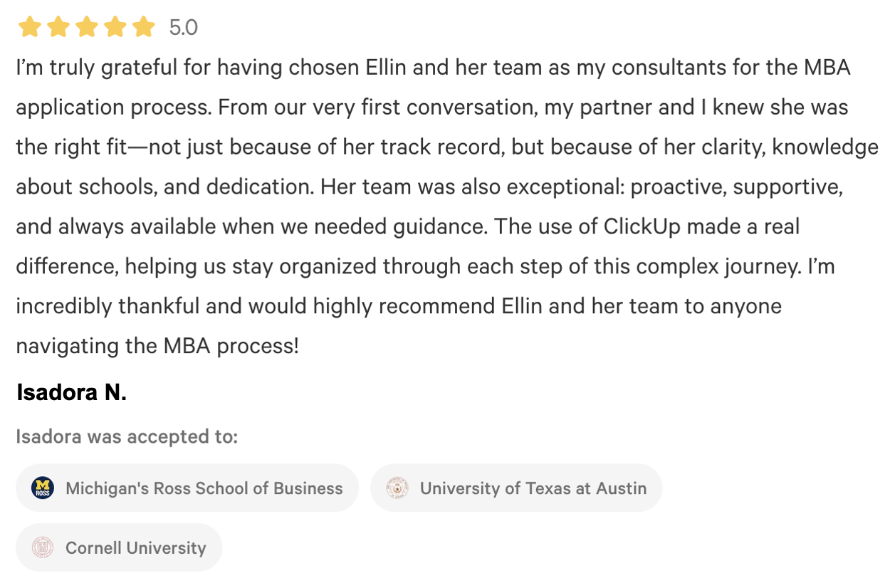Click the second gold rating star
Image resolution: width=890 pixels, height=588 pixels.
pos(58,28)
